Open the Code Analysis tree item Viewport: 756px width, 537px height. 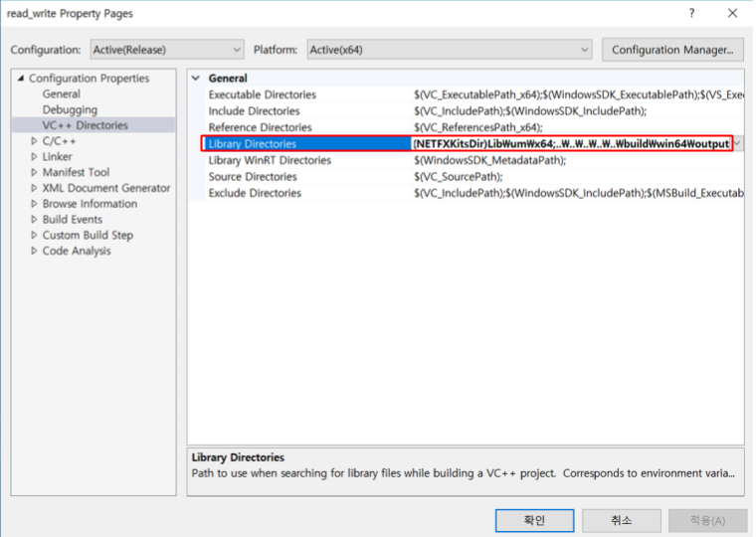click(x=77, y=252)
